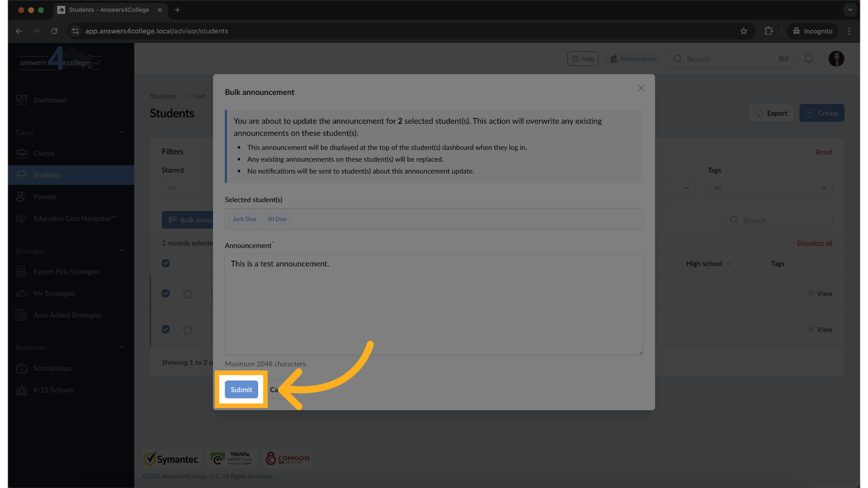Collapse the Cases sidebar section
Viewport: 868px width, 488px height.
tap(121, 132)
